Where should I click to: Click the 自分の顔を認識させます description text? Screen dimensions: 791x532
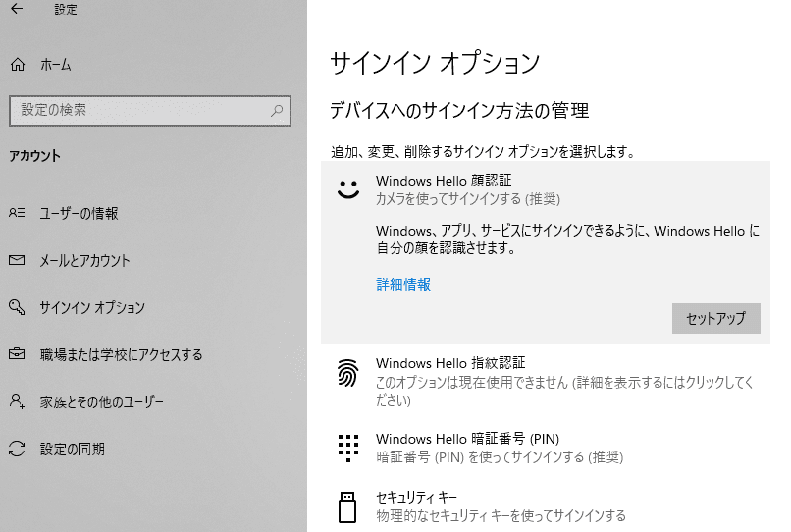(x=446, y=247)
